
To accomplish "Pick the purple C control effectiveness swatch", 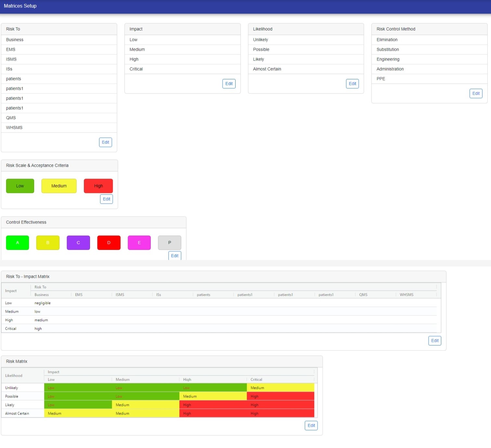I will click(78, 243).
